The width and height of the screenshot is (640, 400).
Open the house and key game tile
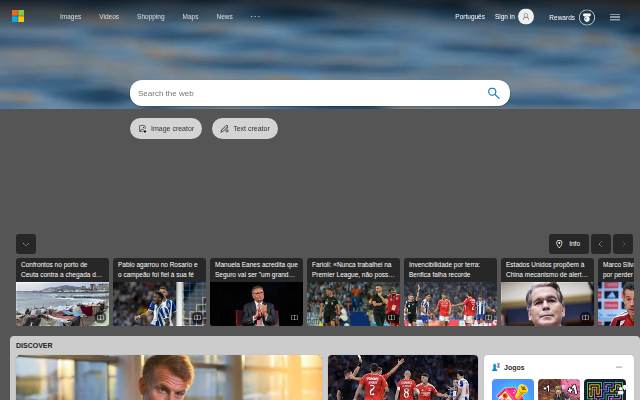click(513, 389)
